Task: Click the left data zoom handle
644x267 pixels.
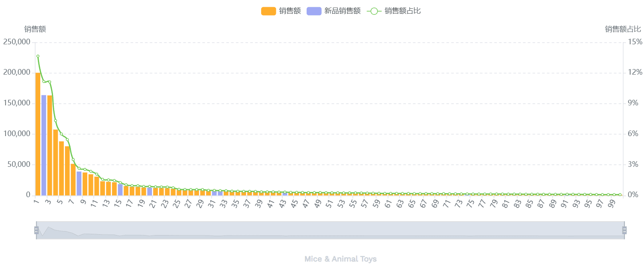Action: 36,230
